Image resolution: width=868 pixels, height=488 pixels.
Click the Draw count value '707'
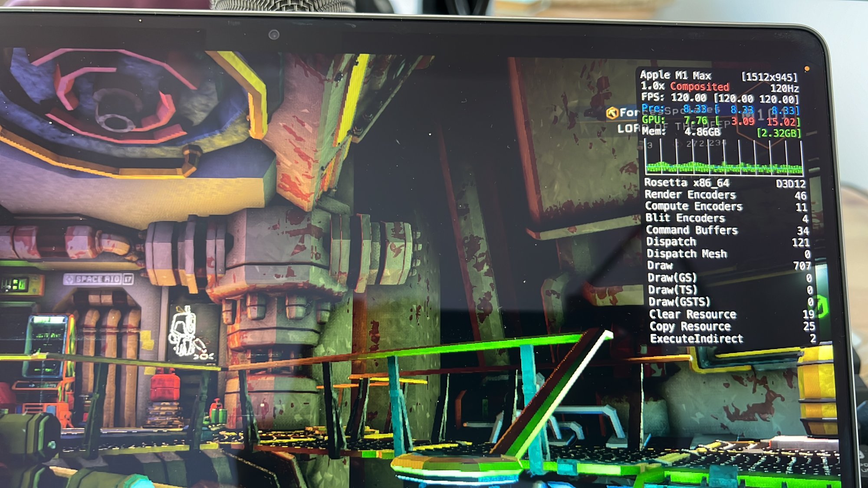click(x=802, y=266)
